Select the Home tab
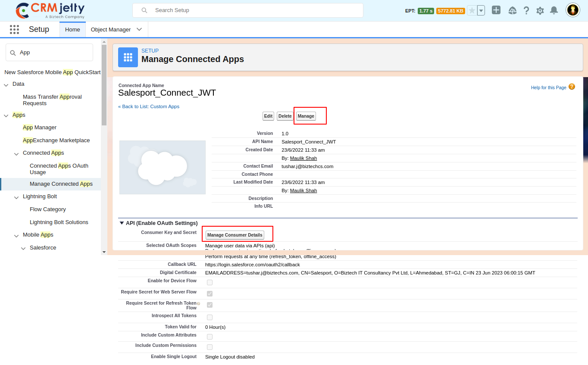588x365 pixels. click(x=72, y=29)
